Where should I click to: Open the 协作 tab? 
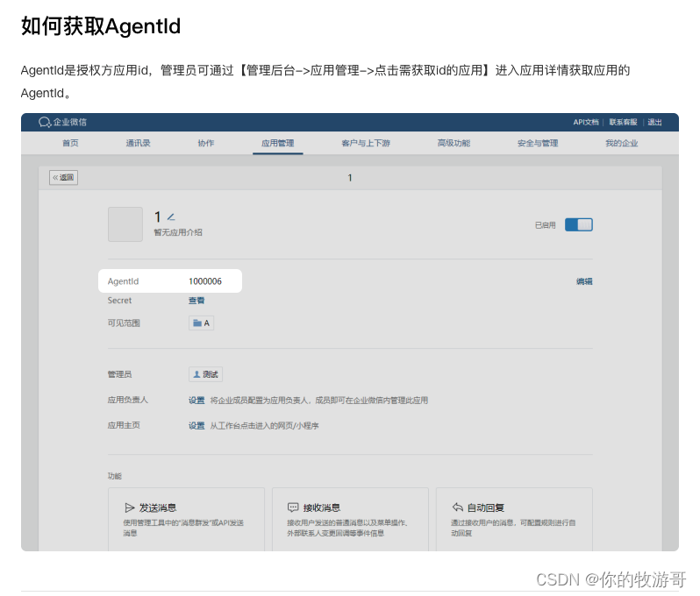pyautogui.click(x=206, y=143)
